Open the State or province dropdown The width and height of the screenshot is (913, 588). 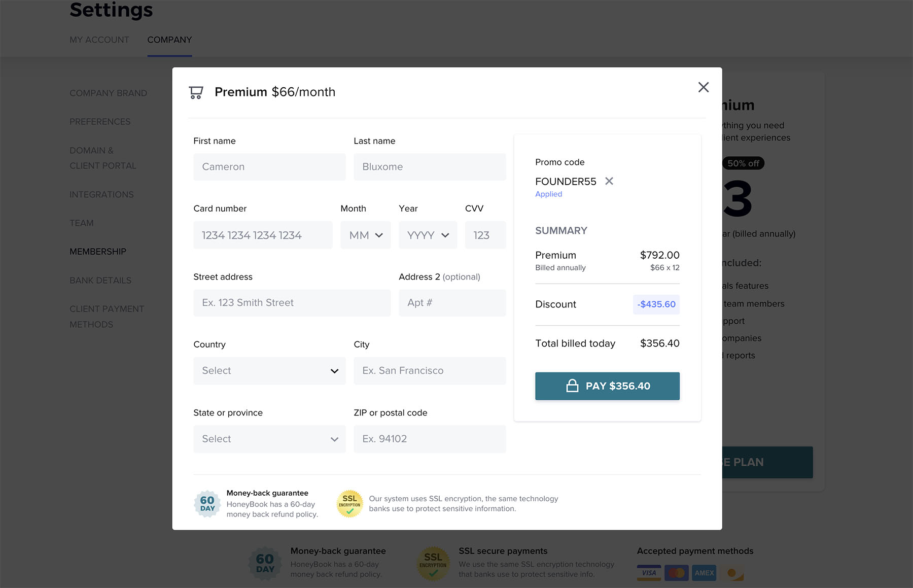pyautogui.click(x=269, y=439)
